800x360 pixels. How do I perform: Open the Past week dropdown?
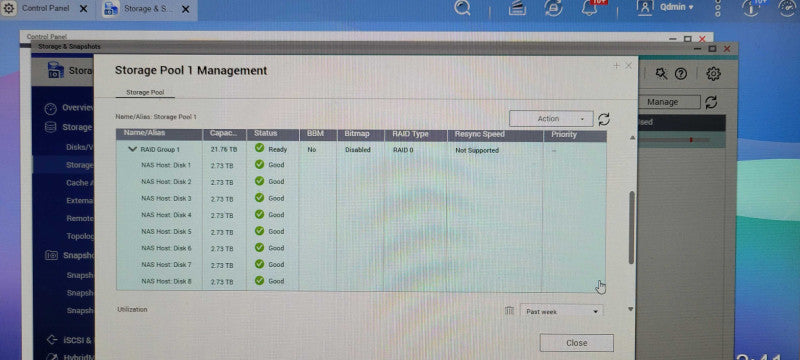(562, 311)
